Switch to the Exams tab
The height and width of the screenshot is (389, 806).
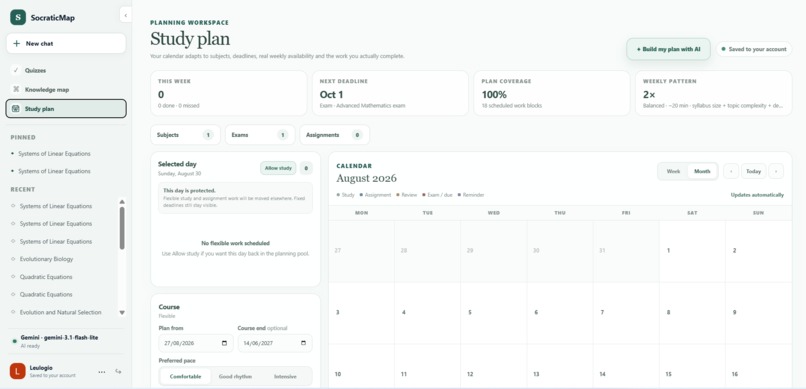260,135
